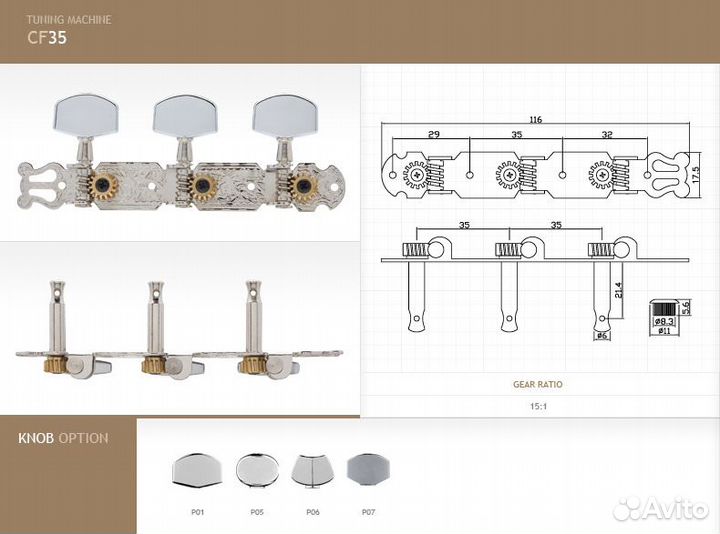The height and width of the screenshot is (534, 720).
Task: Click the TUNING MACHINE header text
Action: [x=69, y=20]
